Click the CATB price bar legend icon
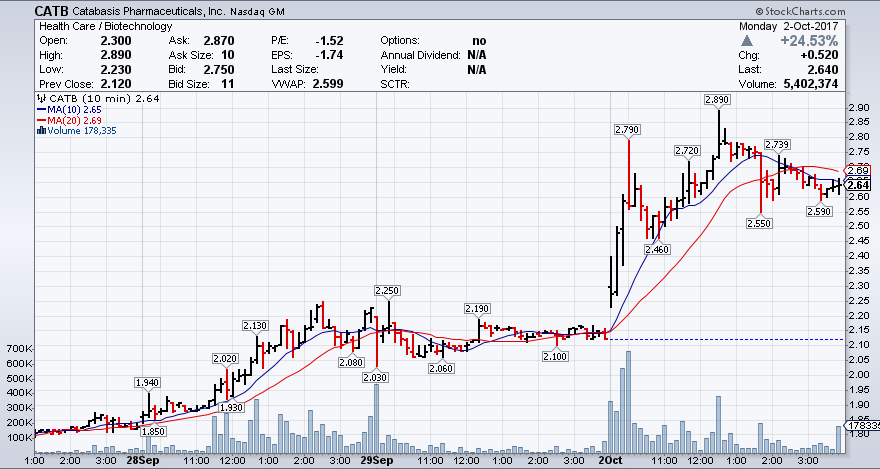 (40, 99)
